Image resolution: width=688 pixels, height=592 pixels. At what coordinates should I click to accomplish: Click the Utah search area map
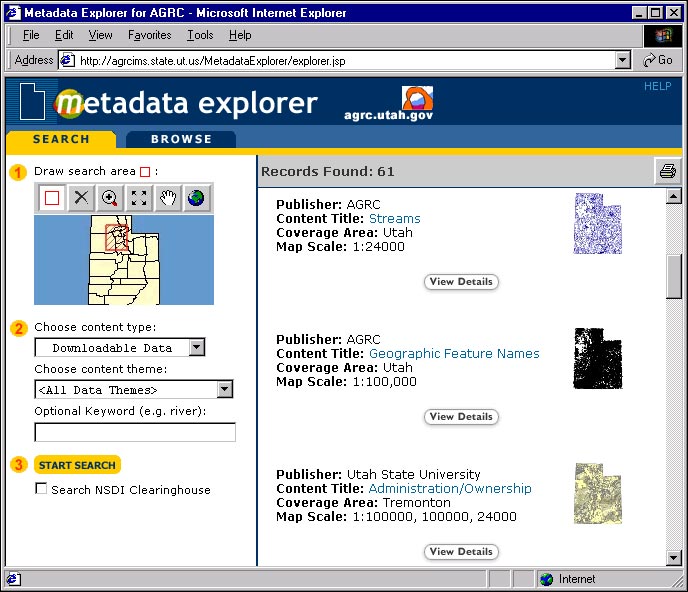124,260
